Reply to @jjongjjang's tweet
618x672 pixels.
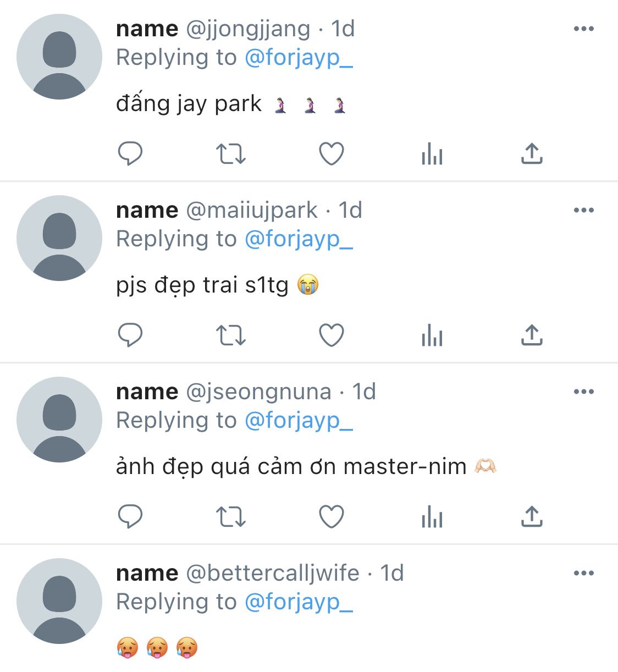130,153
